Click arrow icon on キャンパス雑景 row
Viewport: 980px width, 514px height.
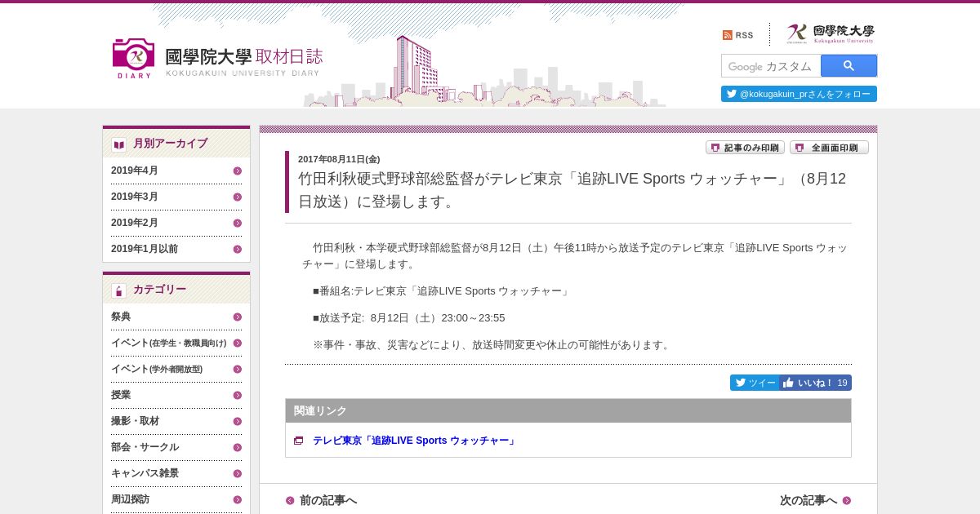238,474
